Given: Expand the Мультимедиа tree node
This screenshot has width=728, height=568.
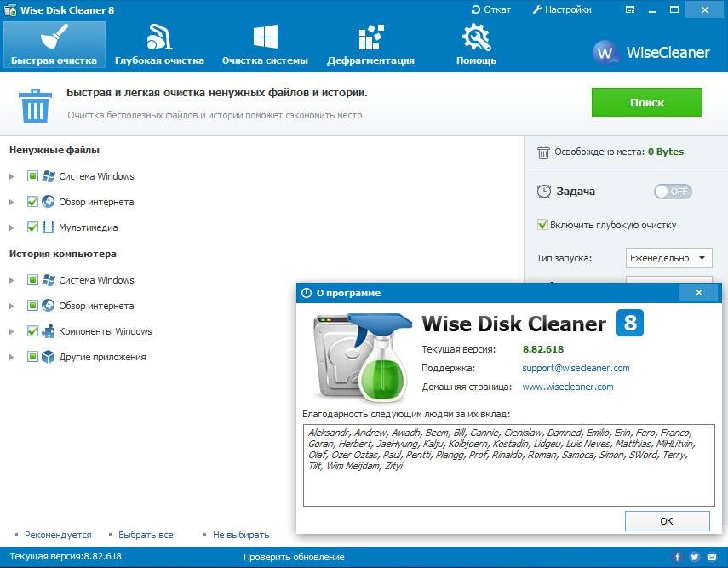Looking at the screenshot, I should [12, 227].
